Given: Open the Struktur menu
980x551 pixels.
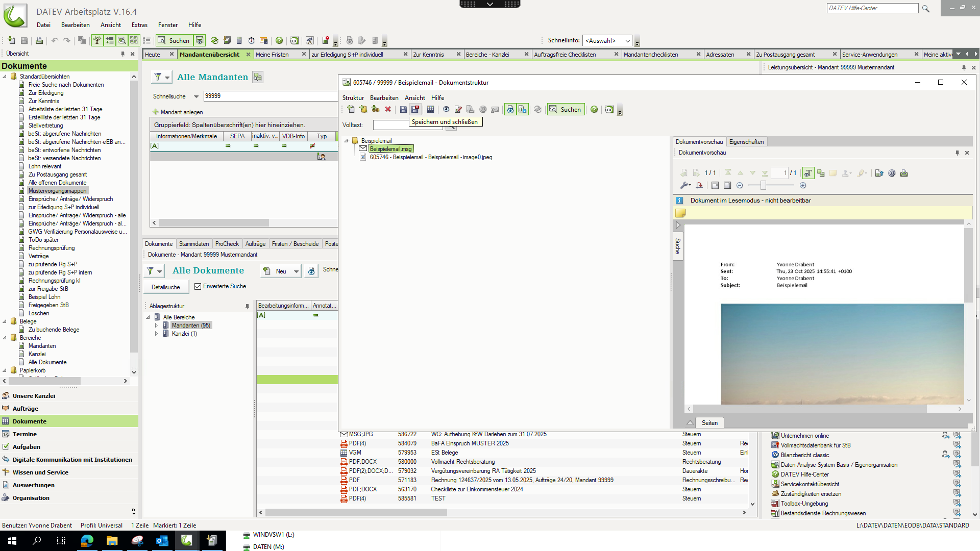Looking at the screenshot, I should click(353, 98).
